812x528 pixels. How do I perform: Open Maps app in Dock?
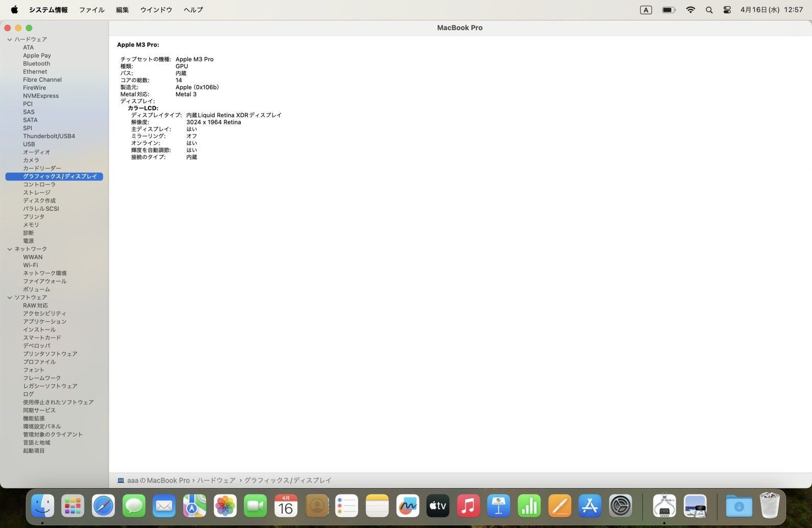195,506
